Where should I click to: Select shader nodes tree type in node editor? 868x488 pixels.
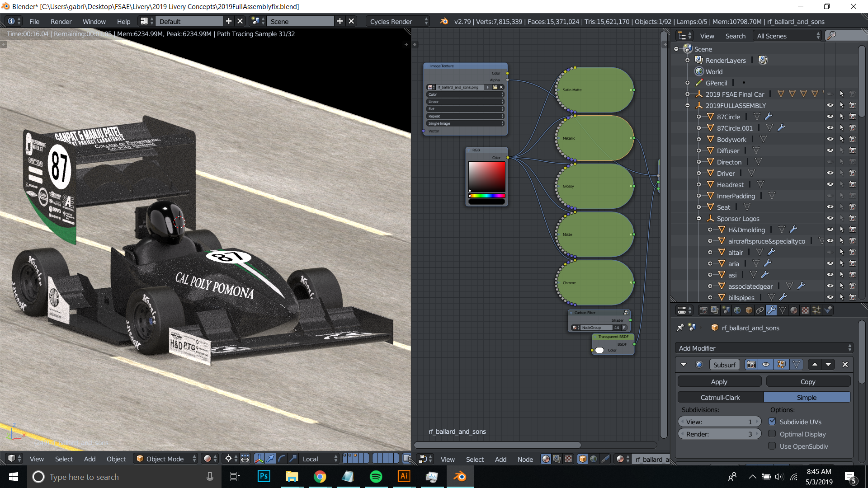coord(546,459)
